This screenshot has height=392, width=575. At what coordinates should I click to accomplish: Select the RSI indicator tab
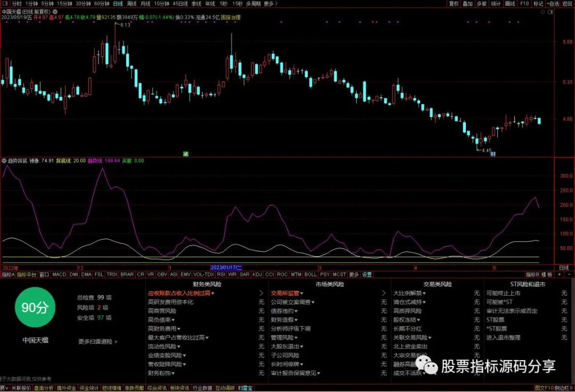(221, 274)
